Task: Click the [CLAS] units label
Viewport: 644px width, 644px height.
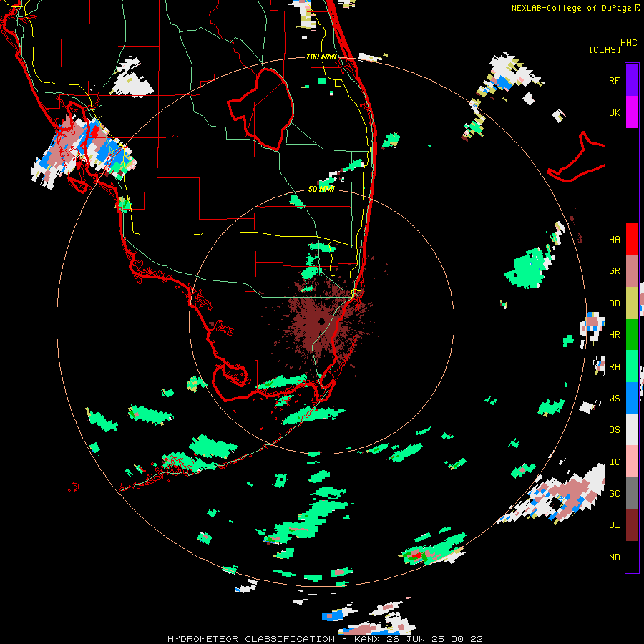Action: (605, 49)
